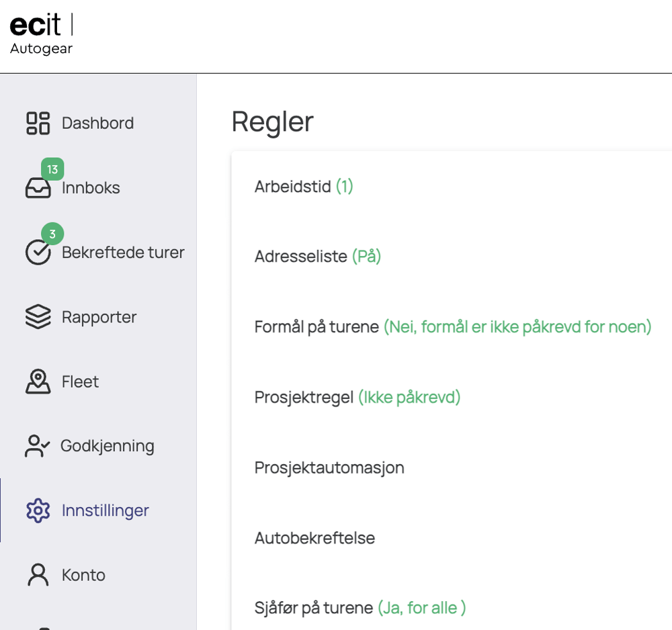Click the Innstillinger gear icon
Screen dimensions: 672x630
(x=38, y=510)
